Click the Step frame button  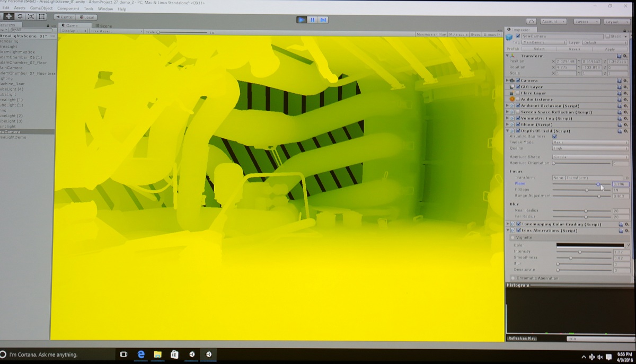pos(323,20)
